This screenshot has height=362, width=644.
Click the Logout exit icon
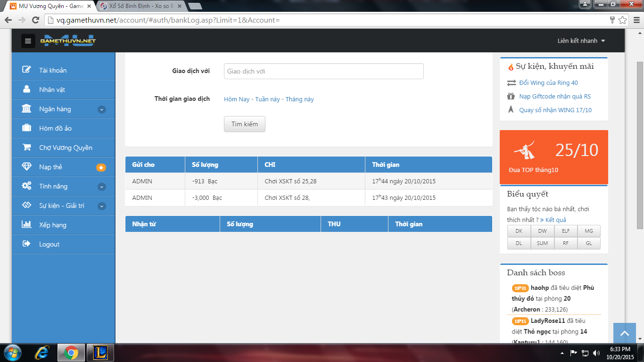(27, 244)
